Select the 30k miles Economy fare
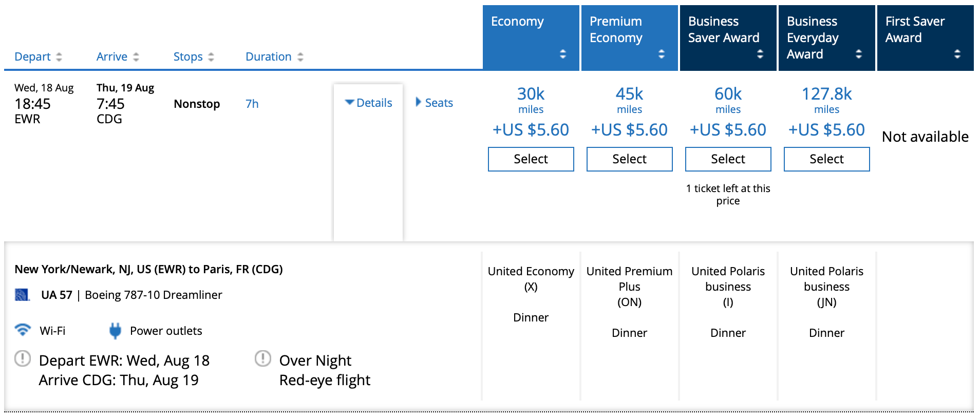 (x=531, y=159)
